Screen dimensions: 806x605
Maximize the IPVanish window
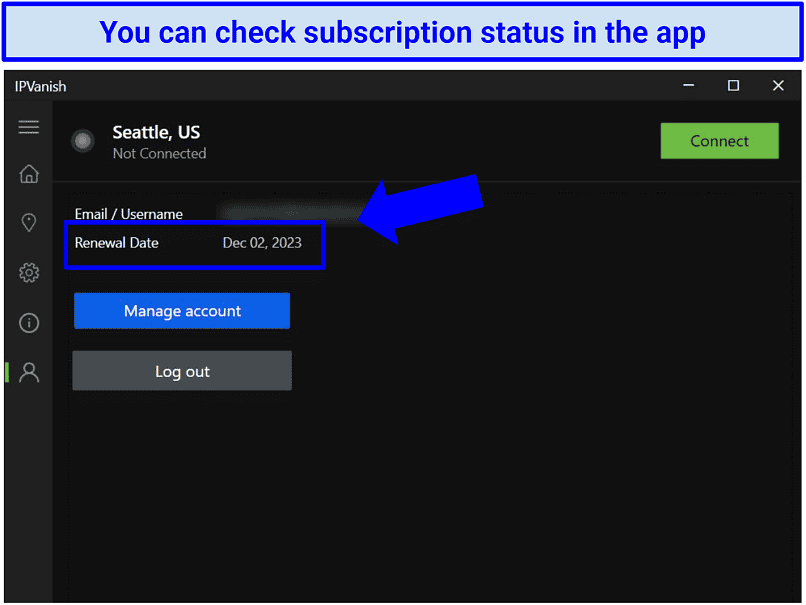(733, 86)
